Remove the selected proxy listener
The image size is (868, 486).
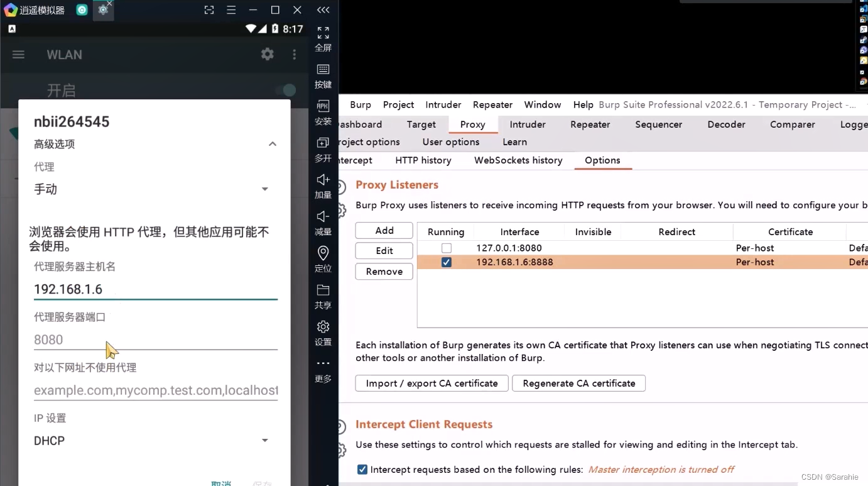(384, 272)
